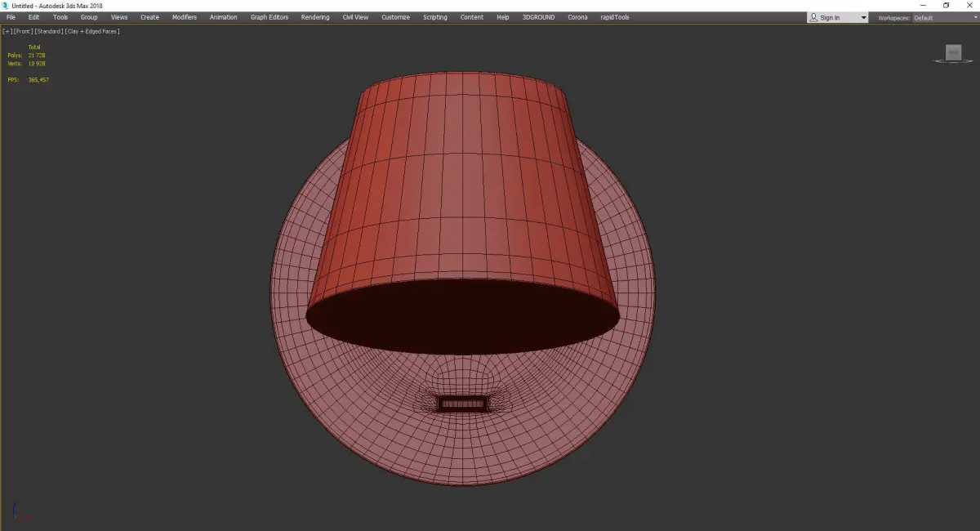Click the [+] viewport general menu label
Screen dimensions: 980x531
pyautogui.click(x=7, y=31)
